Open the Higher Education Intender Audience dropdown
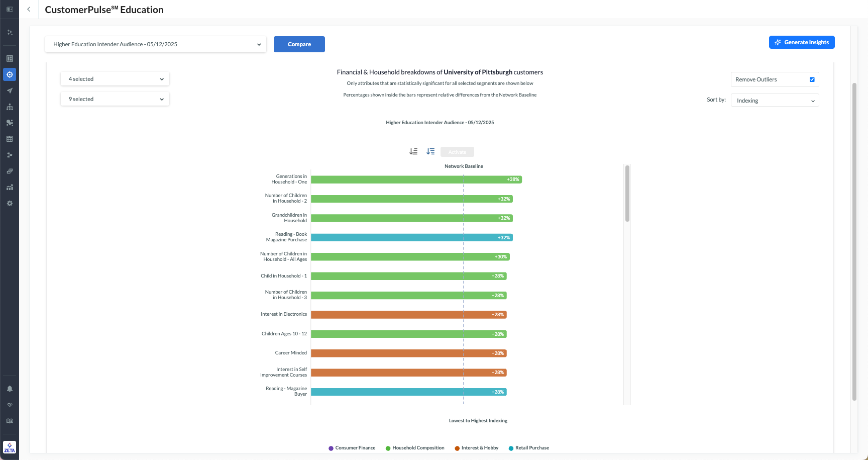 [156, 44]
